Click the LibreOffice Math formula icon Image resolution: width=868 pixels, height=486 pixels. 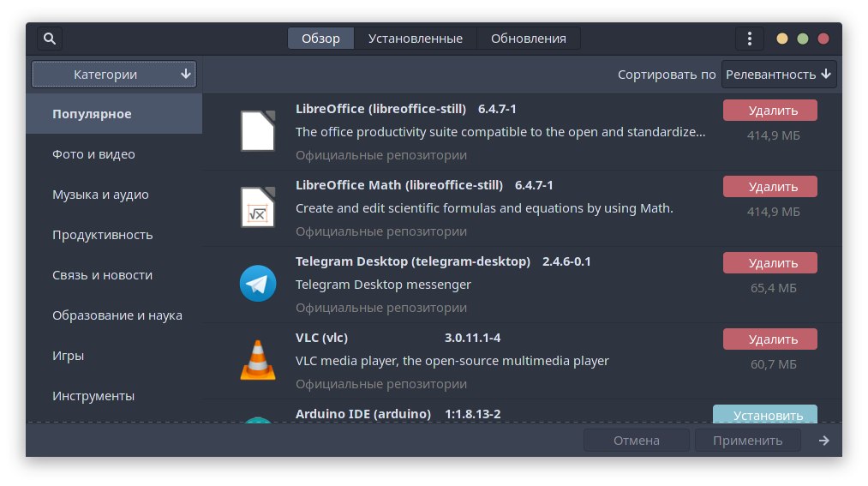click(258, 207)
